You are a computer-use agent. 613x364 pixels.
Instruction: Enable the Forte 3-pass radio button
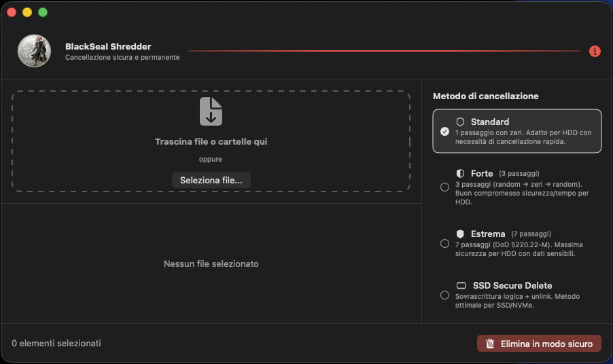(x=444, y=187)
